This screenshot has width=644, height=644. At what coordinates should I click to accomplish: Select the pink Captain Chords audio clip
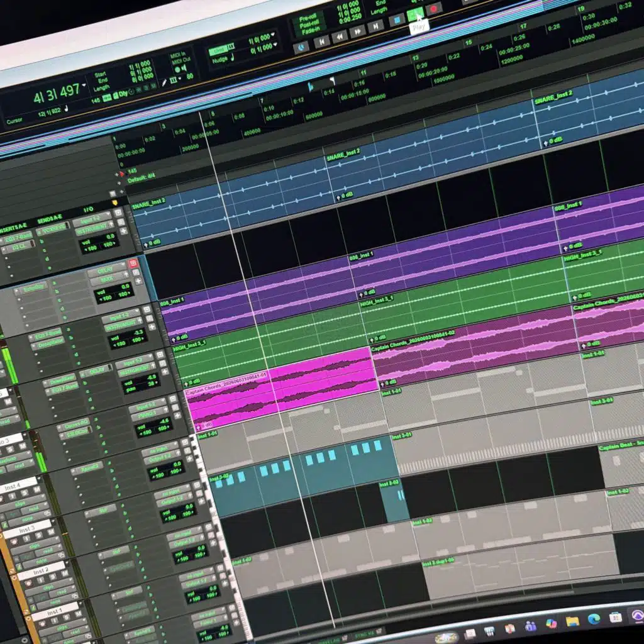[281, 389]
